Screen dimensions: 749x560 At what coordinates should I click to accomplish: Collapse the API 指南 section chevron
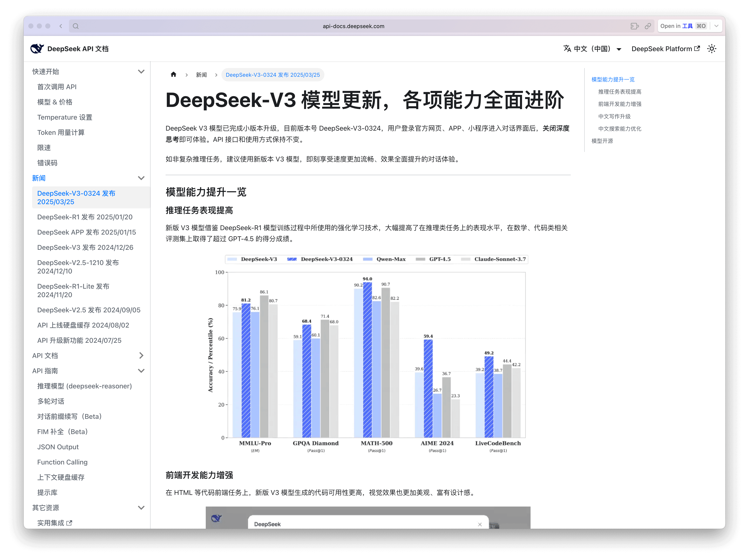pyautogui.click(x=141, y=370)
